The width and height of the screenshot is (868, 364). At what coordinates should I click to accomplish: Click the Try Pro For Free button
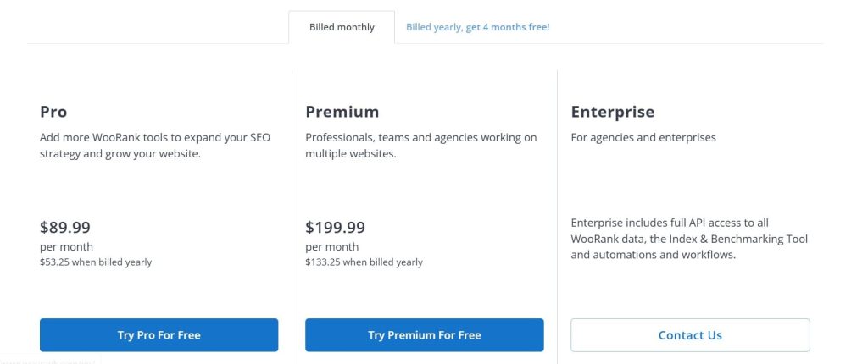(159, 335)
